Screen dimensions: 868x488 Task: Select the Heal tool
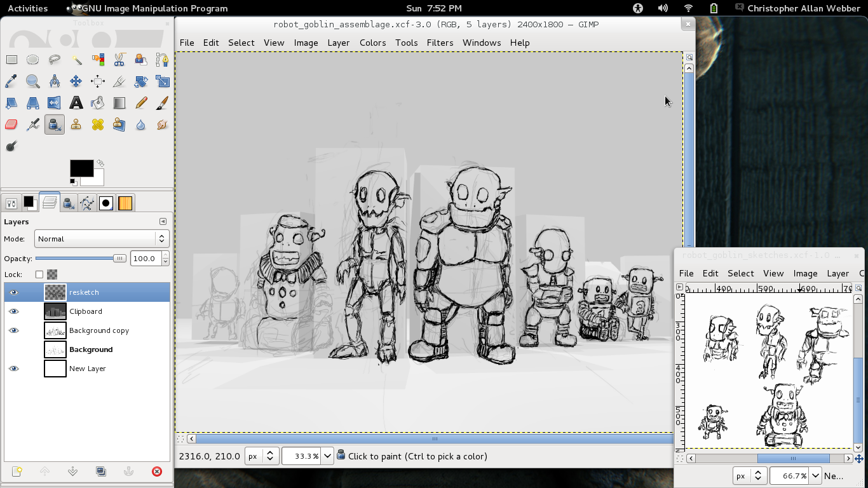click(x=98, y=125)
